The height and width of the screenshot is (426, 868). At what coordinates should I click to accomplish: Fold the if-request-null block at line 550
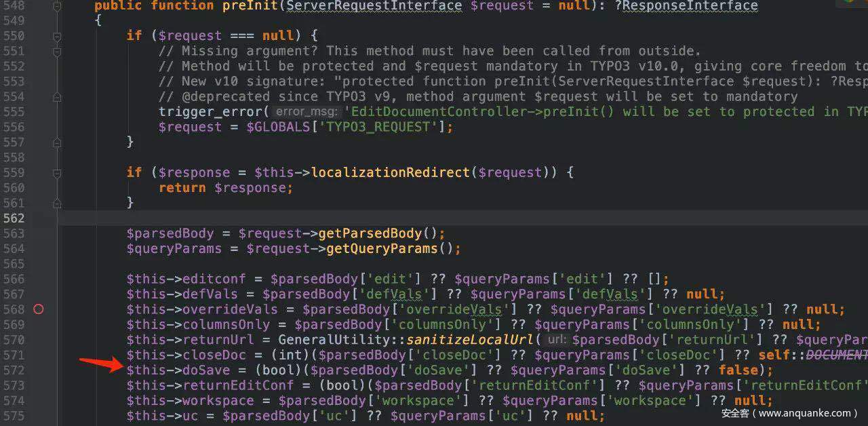click(x=57, y=36)
